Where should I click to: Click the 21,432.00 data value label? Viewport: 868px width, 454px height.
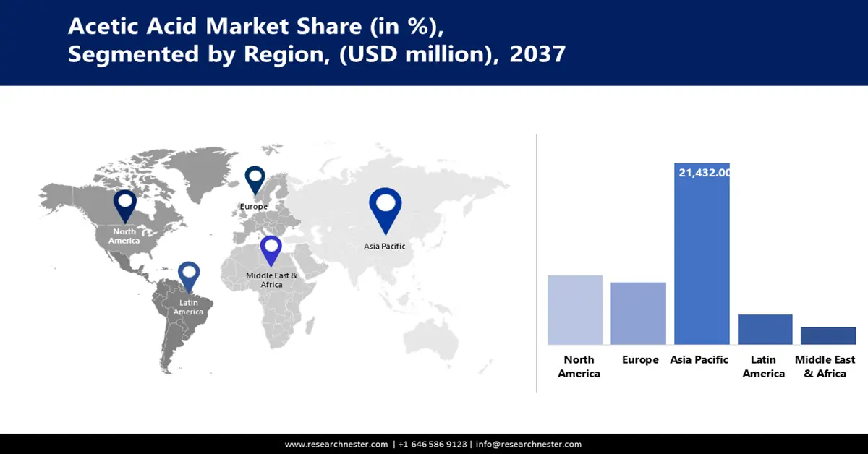[704, 173]
